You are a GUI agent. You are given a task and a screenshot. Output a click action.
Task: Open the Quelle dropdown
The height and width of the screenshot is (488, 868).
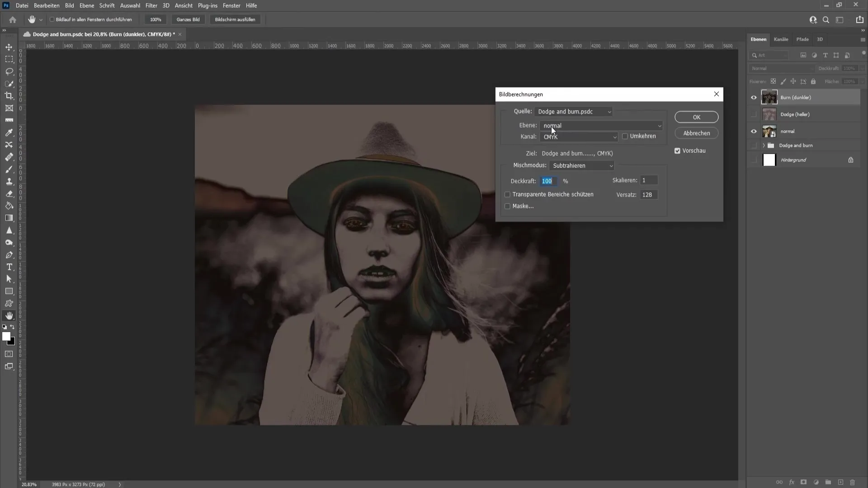(x=574, y=112)
